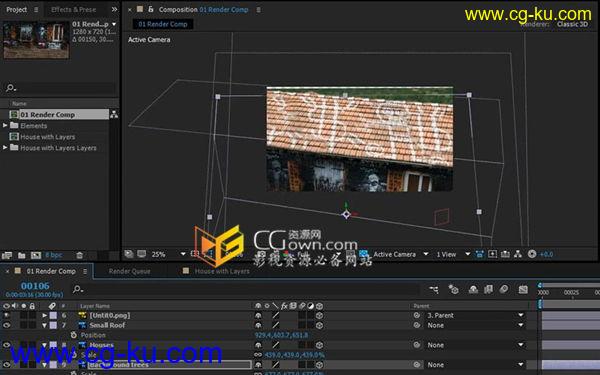Expand the Elements folder in Project panel

[x=5, y=126]
